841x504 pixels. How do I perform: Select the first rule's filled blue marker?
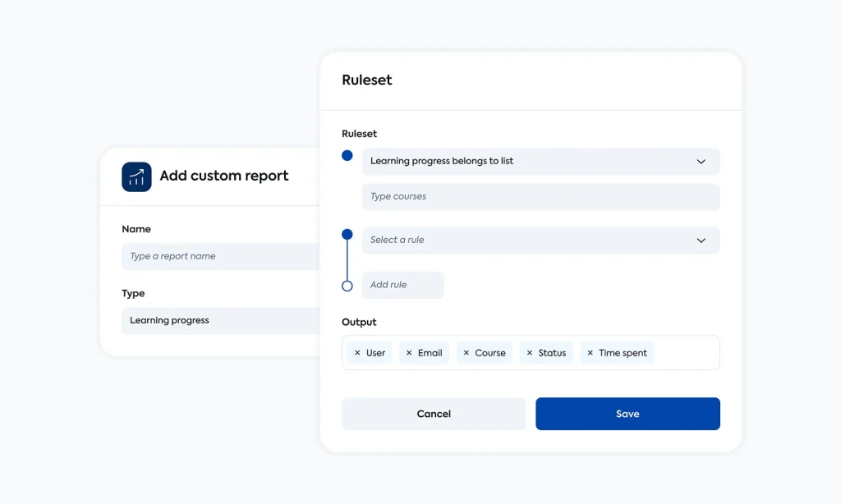[x=347, y=154]
